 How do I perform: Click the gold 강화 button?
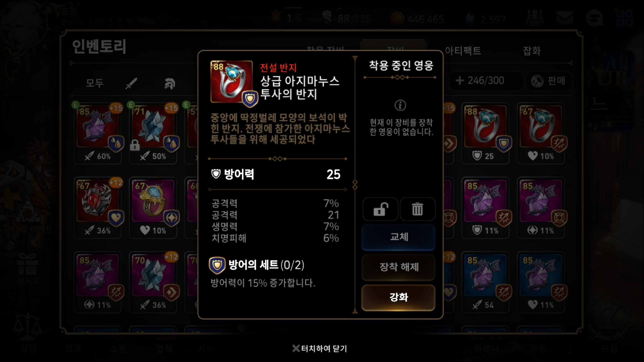[398, 297]
